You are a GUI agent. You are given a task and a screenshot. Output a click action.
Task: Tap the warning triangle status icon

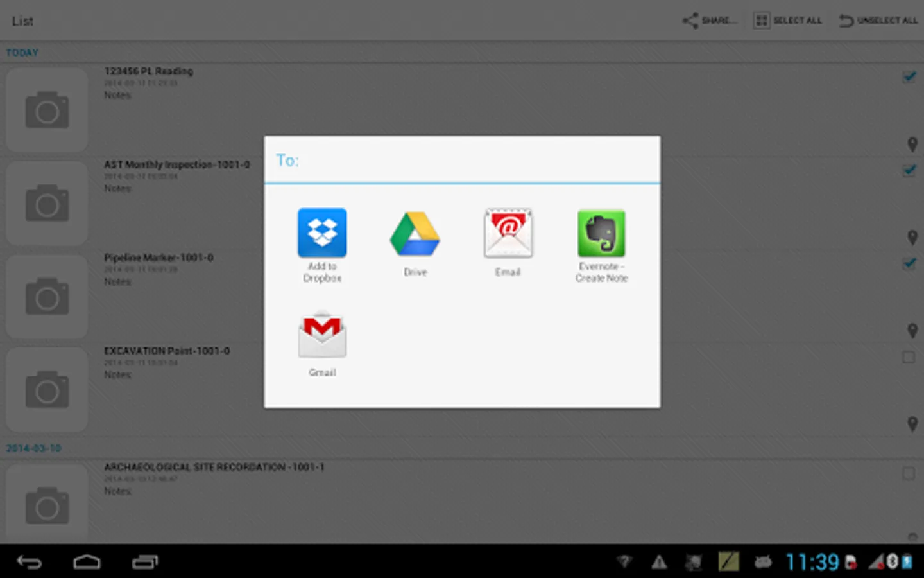[659, 563]
